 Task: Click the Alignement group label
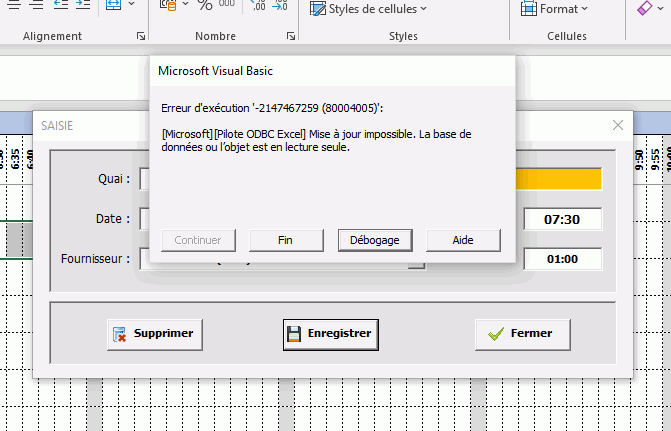(x=52, y=36)
